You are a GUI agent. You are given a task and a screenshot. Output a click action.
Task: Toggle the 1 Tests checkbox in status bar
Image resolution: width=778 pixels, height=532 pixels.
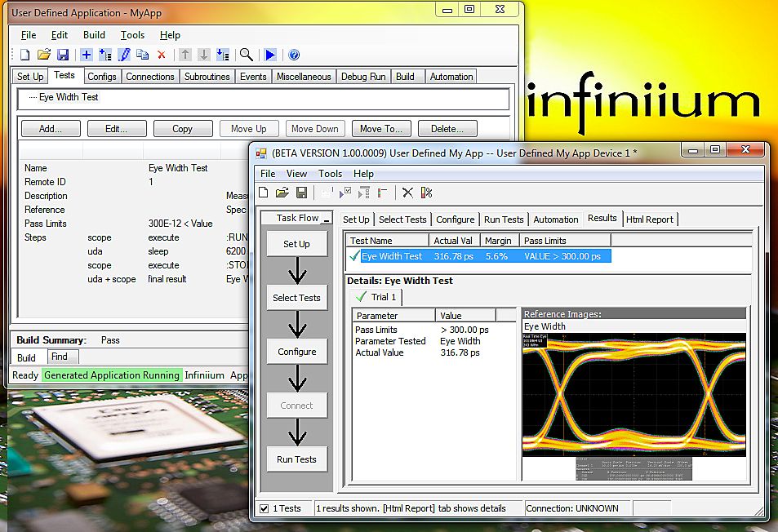[x=264, y=508]
